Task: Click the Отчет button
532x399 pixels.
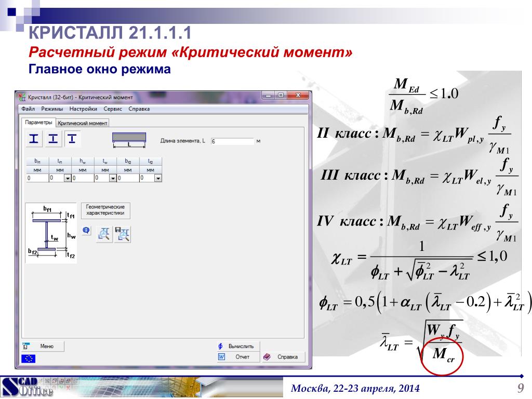Action: 238,357
